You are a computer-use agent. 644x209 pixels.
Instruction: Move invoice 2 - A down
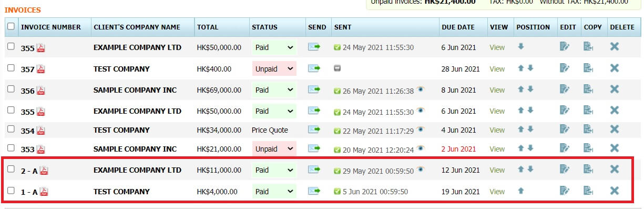click(x=530, y=169)
